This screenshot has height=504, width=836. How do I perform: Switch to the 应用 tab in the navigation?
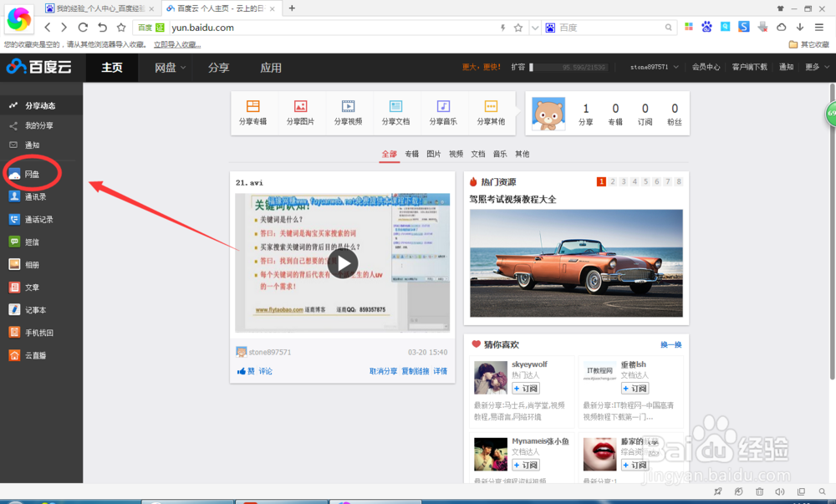[271, 67]
